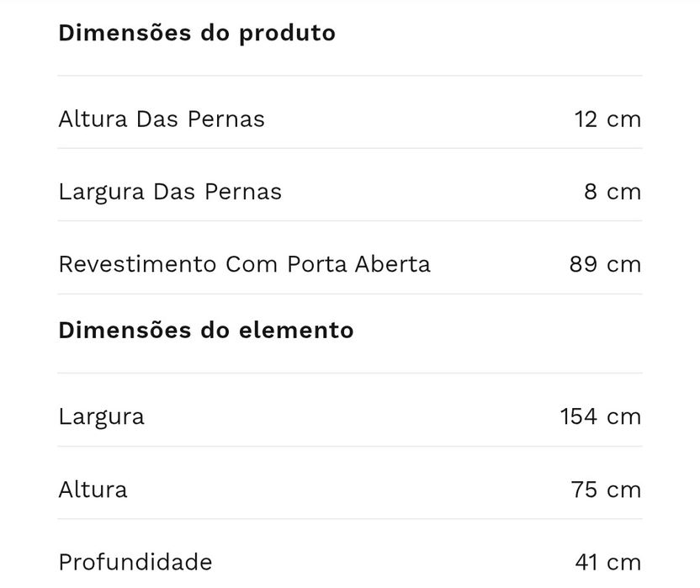700x588 pixels.
Task: Click the word 'Aberta' in Revestimento row
Action: point(393,264)
